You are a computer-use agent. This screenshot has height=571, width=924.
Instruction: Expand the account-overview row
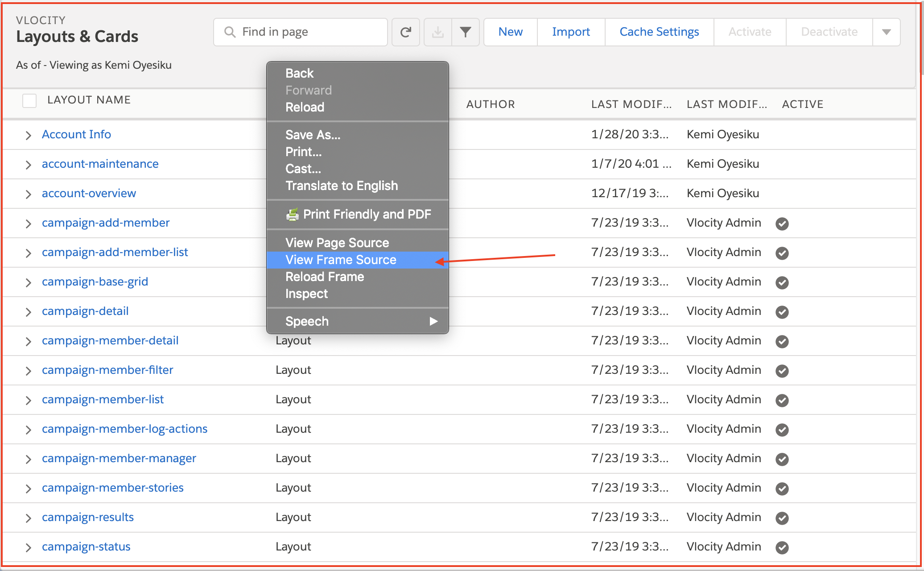[28, 194]
